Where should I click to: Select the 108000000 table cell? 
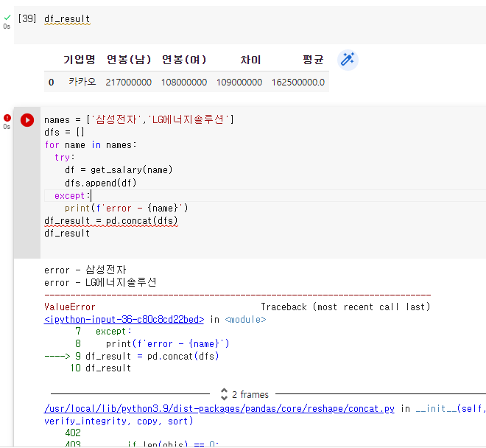(184, 83)
